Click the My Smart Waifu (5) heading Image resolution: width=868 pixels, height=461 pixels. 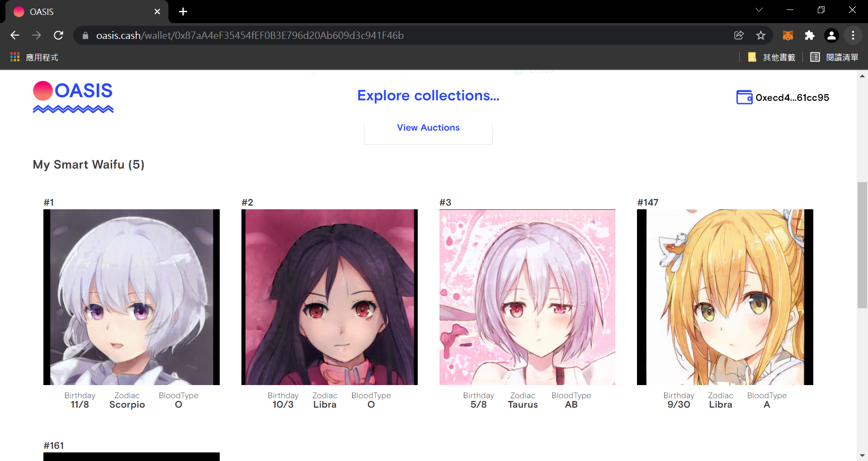click(x=89, y=165)
